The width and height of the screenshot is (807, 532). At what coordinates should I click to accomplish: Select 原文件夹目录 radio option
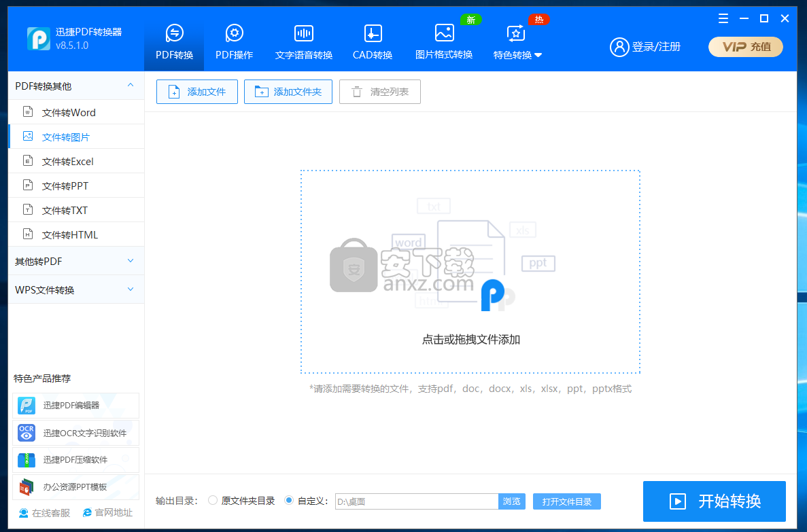pyautogui.click(x=213, y=500)
